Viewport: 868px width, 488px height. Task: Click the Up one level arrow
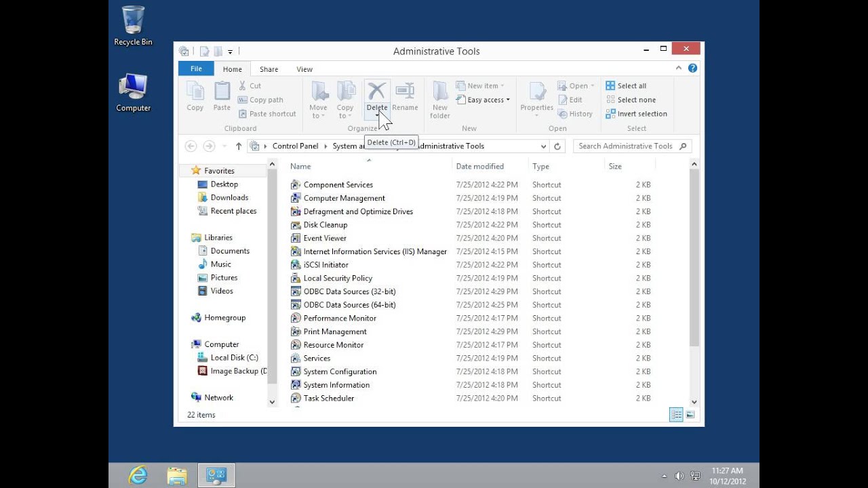pyautogui.click(x=239, y=146)
